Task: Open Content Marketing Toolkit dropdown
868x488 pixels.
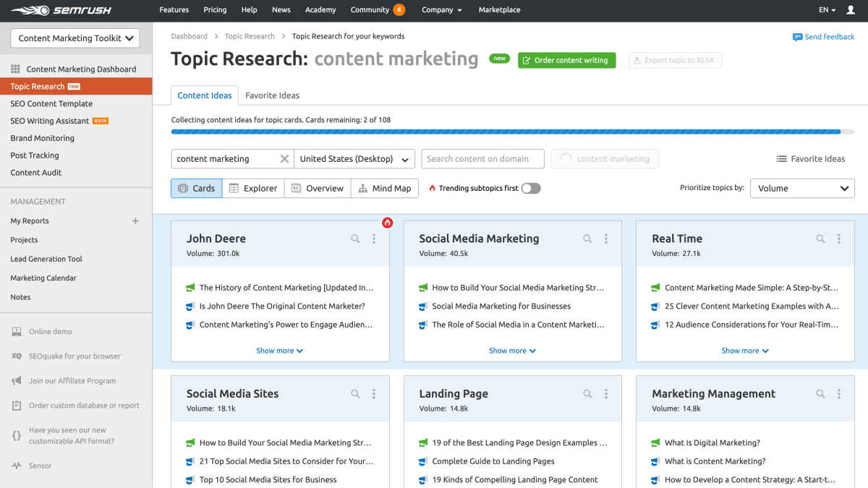Action: point(75,38)
